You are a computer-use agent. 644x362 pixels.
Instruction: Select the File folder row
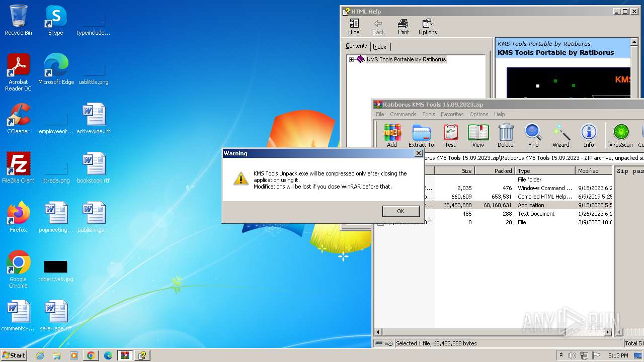point(493,179)
